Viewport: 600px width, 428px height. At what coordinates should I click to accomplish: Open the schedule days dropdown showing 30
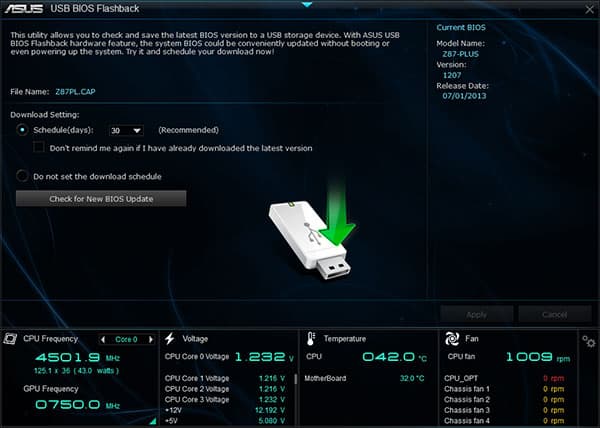coord(126,130)
